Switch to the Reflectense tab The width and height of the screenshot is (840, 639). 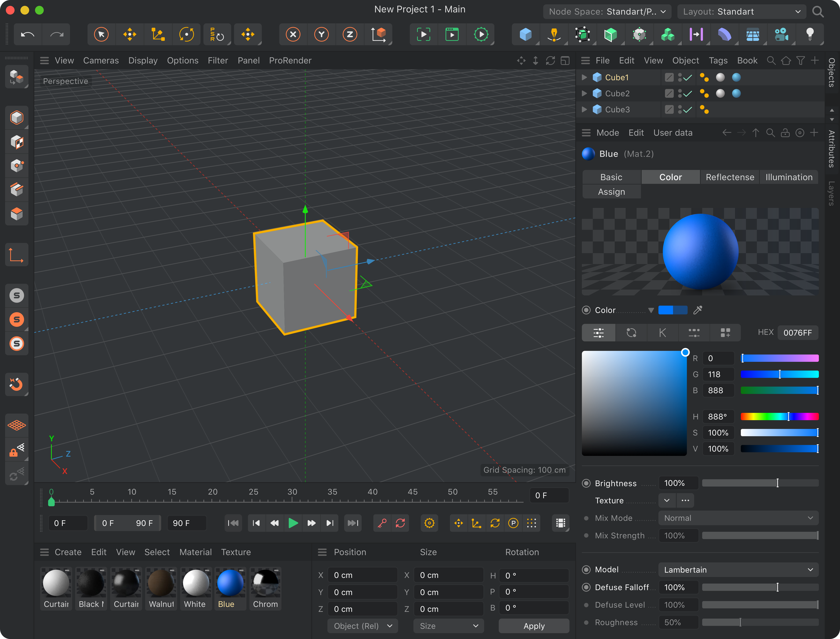pos(729,177)
